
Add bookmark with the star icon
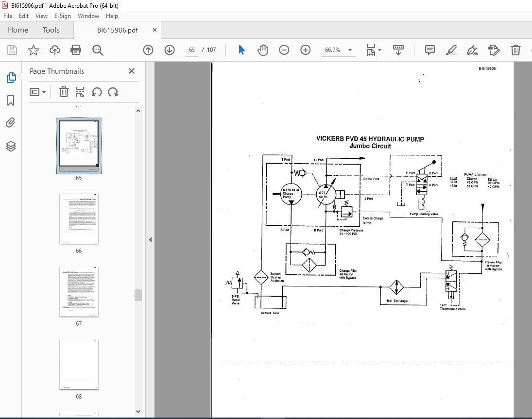(x=33, y=50)
